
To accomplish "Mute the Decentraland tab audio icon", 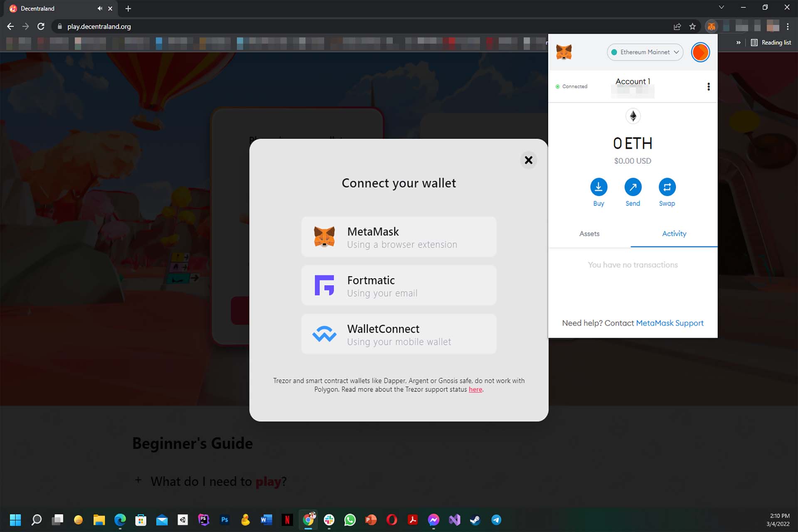I will coord(100,8).
